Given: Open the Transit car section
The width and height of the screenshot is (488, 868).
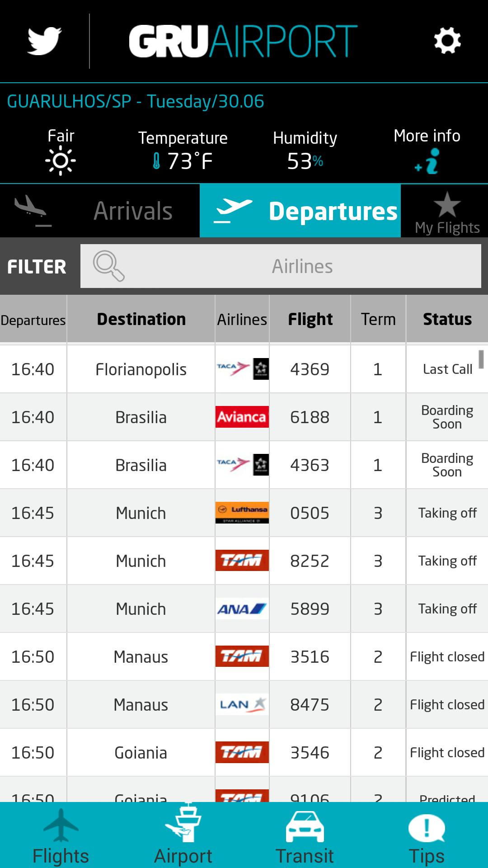Looking at the screenshot, I should pyautogui.click(x=305, y=836).
